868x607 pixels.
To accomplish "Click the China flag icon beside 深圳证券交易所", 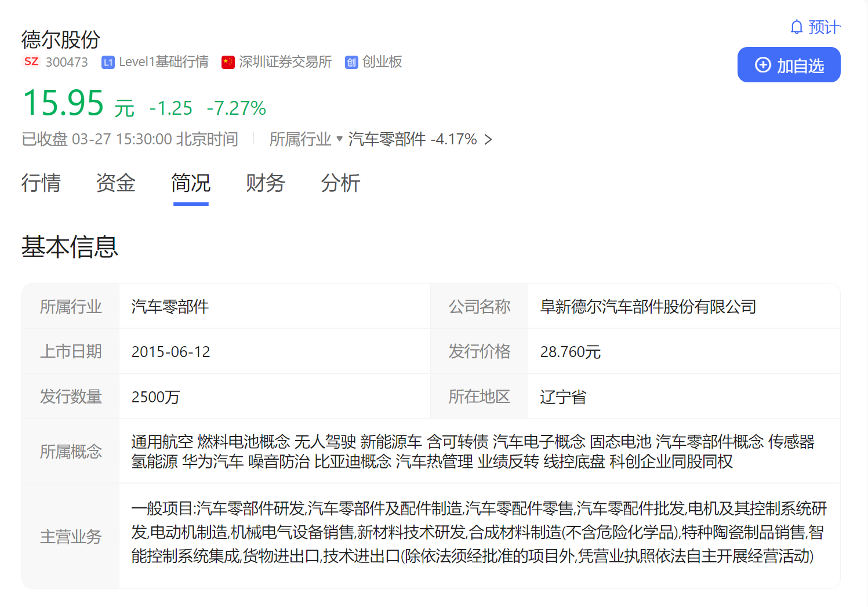I will (228, 62).
